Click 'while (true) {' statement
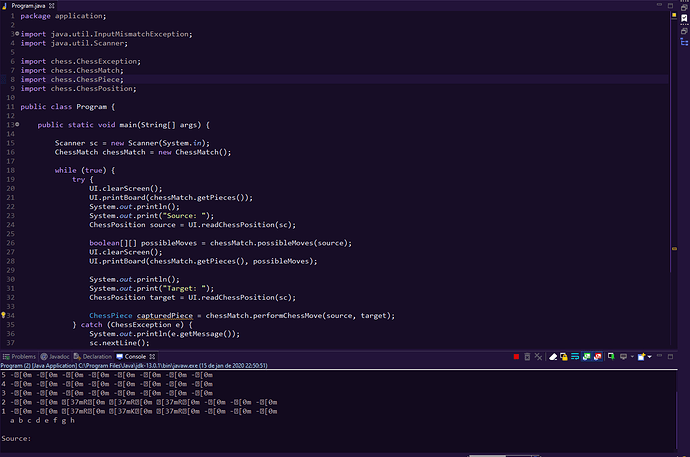Viewport: 690px width, 457px height. (x=85, y=170)
